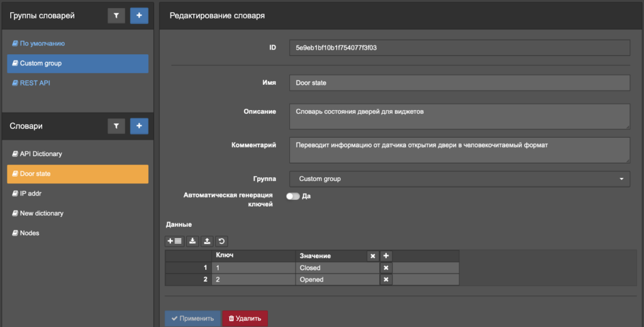Click the add row icon in Данные toolbar
Image resolution: width=644 pixels, height=327 pixels.
click(174, 241)
